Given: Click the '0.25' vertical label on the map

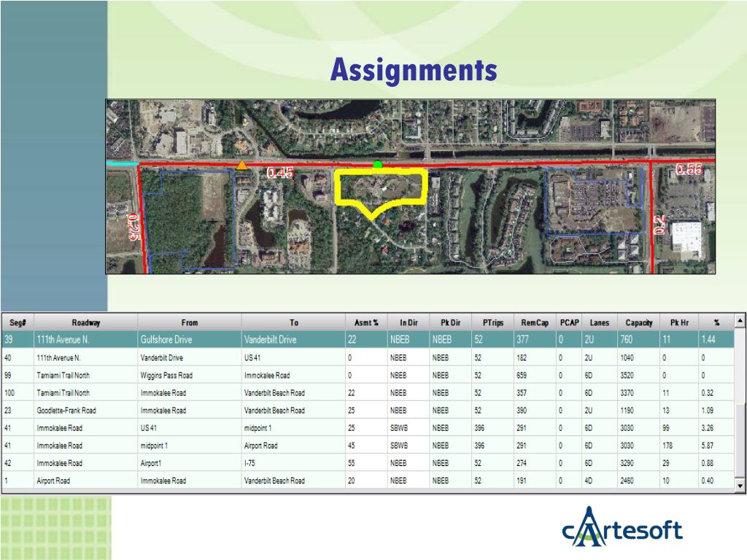Looking at the screenshot, I should (x=133, y=227).
